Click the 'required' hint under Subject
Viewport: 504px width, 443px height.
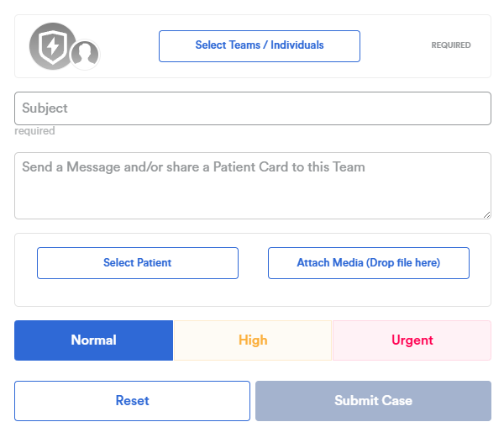click(x=34, y=131)
